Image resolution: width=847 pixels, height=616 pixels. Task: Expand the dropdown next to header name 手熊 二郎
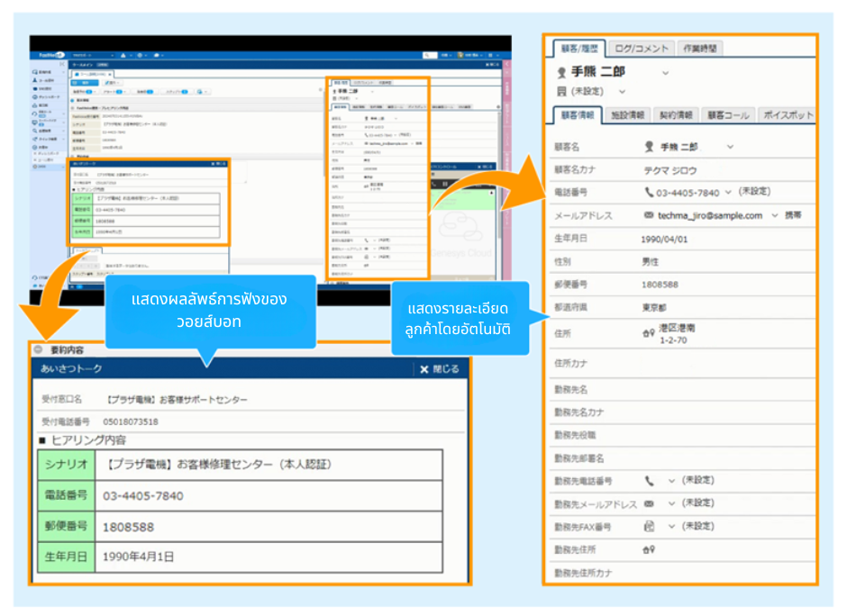point(666,72)
